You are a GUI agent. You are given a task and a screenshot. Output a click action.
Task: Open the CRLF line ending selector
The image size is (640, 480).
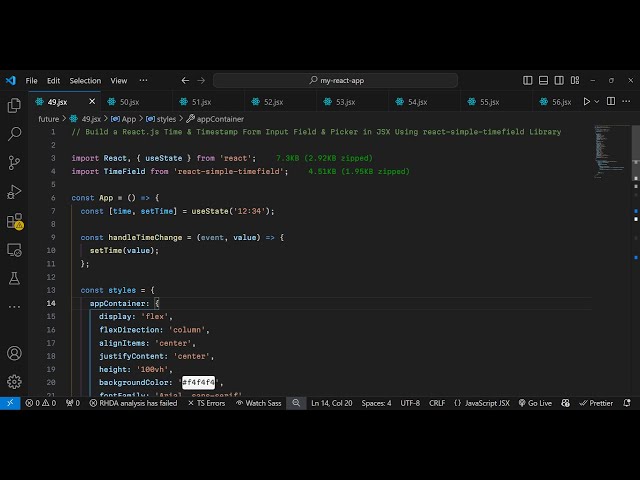point(437,403)
